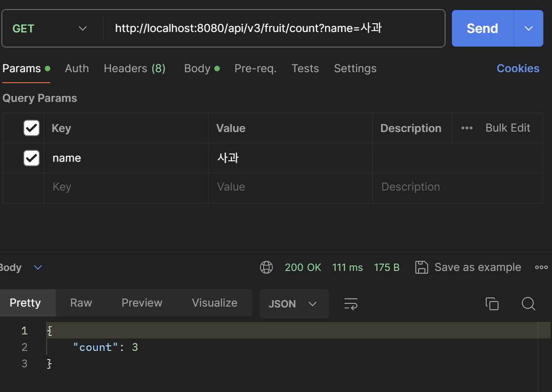Click the 200 OK status text
552x392 pixels.
pos(303,267)
